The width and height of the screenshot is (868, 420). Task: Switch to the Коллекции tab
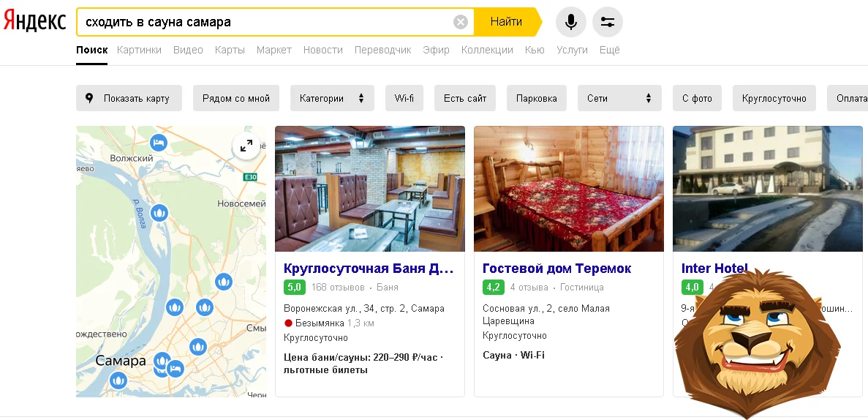tap(487, 50)
